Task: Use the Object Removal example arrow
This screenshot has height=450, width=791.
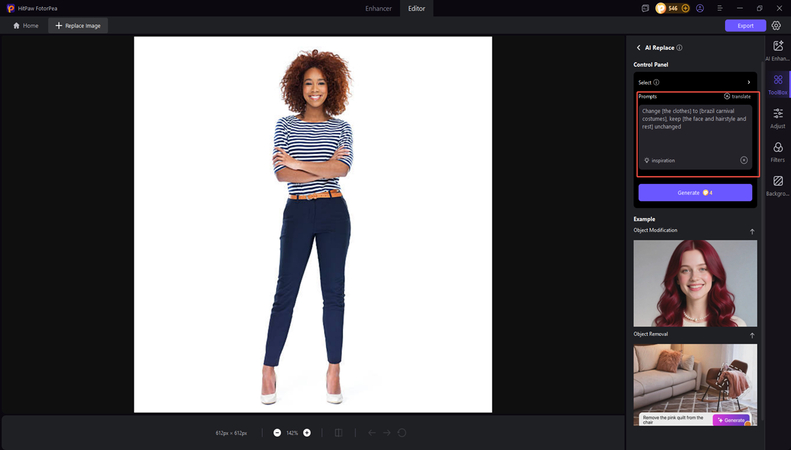Action: click(752, 334)
